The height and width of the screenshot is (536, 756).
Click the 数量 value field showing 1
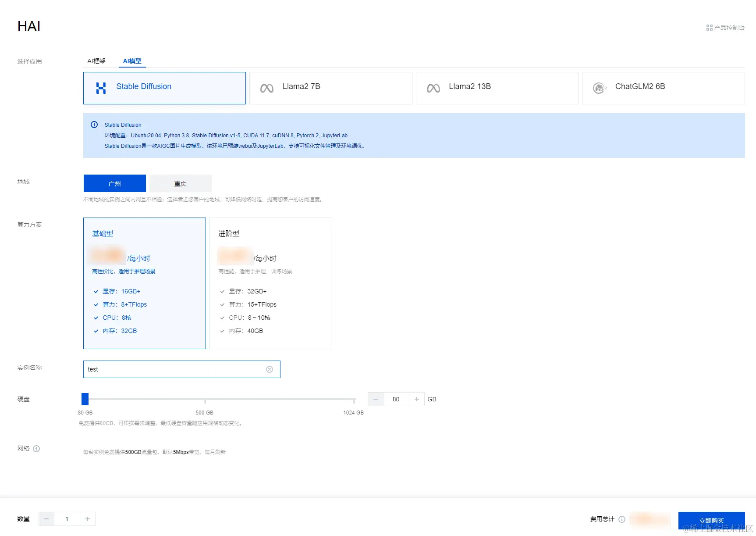tap(67, 519)
